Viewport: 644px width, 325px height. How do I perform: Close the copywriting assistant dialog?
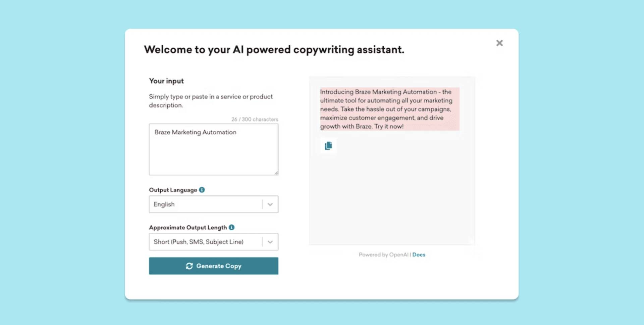click(499, 43)
